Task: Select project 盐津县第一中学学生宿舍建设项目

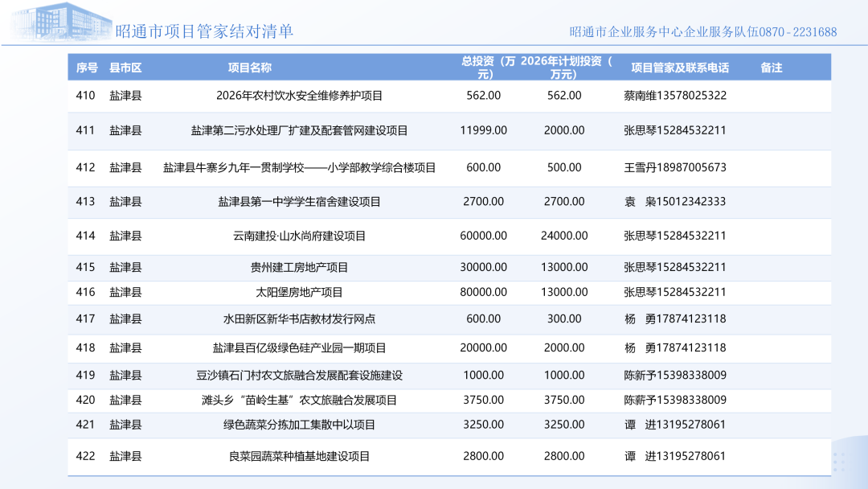Action: 300,202
